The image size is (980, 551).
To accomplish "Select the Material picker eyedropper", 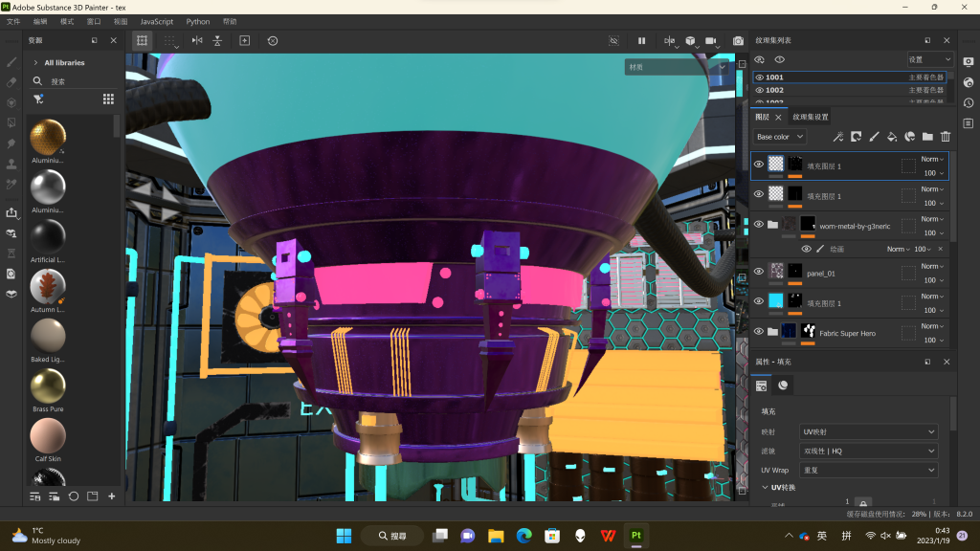I will [11, 185].
